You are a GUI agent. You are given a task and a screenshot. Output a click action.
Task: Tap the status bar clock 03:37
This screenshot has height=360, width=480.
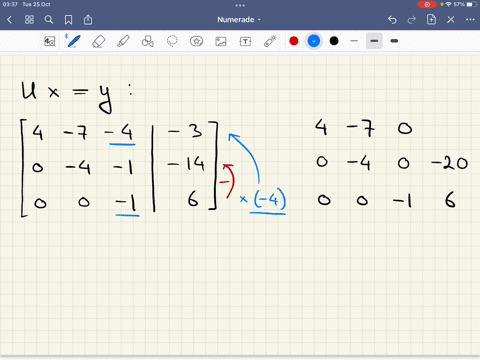click(10, 4)
